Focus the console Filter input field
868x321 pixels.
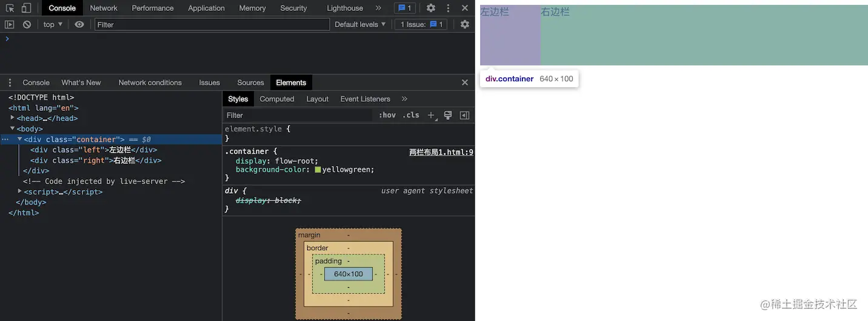212,24
